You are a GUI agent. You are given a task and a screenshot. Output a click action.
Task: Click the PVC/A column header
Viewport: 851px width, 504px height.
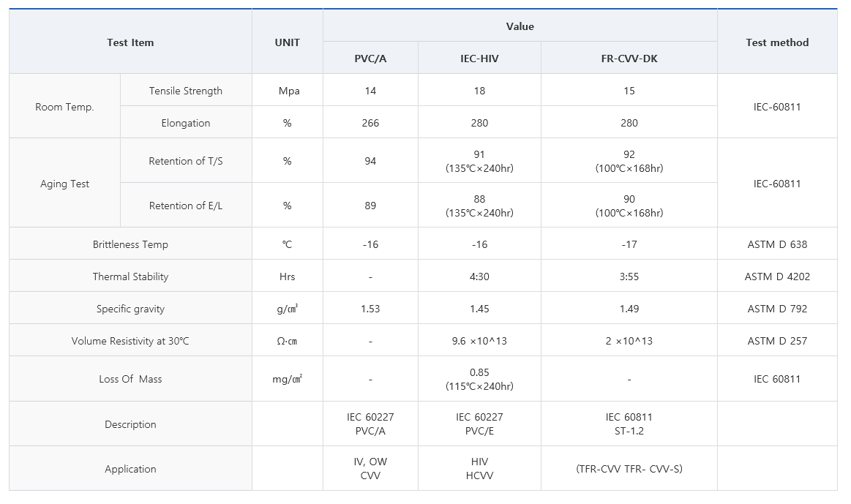click(x=370, y=59)
